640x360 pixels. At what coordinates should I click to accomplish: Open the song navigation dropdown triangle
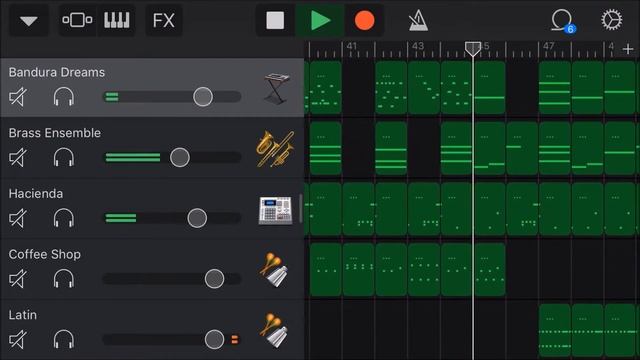coord(29,20)
